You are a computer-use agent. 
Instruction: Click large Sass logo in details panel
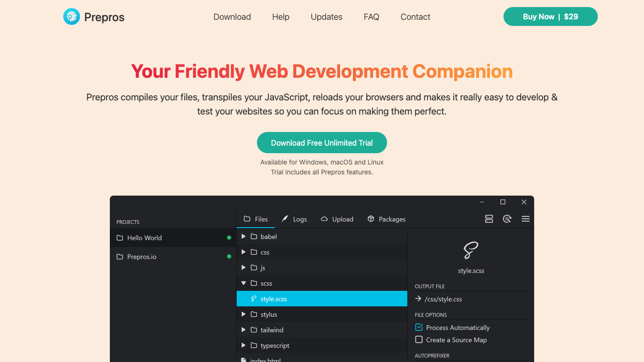pos(471,250)
